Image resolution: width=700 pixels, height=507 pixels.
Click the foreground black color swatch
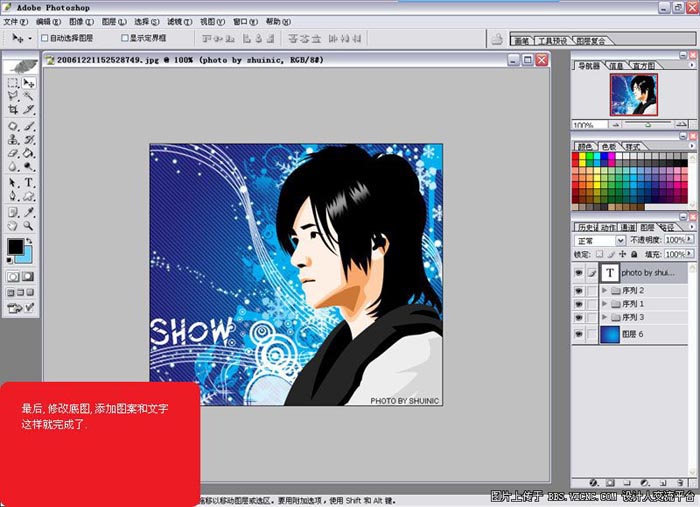tap(15, 246)
